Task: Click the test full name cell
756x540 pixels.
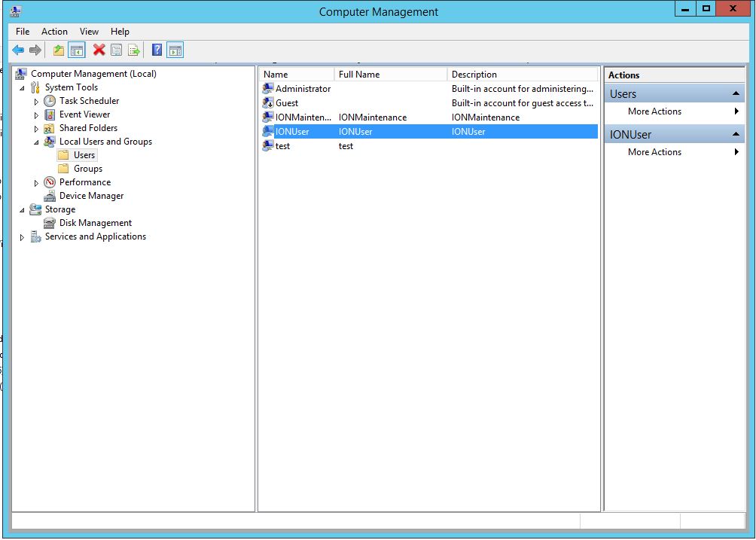Action: pyautogui.click(x=346, y=146)
